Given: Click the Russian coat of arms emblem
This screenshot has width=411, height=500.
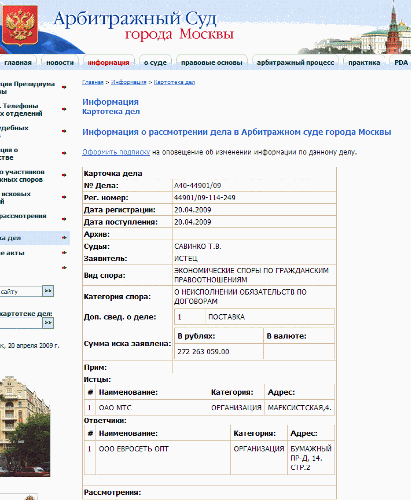Looking at the screenshot, I should click(x=20, y=25).
